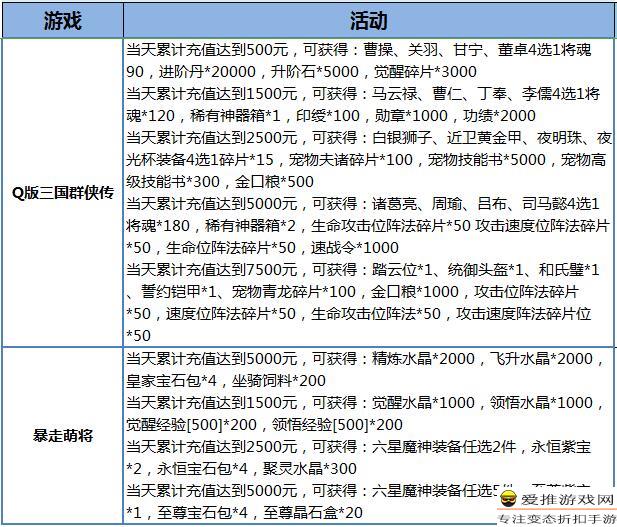
Task: Select the 进阶丹*20000 reward text
Action: coord(193,73)
